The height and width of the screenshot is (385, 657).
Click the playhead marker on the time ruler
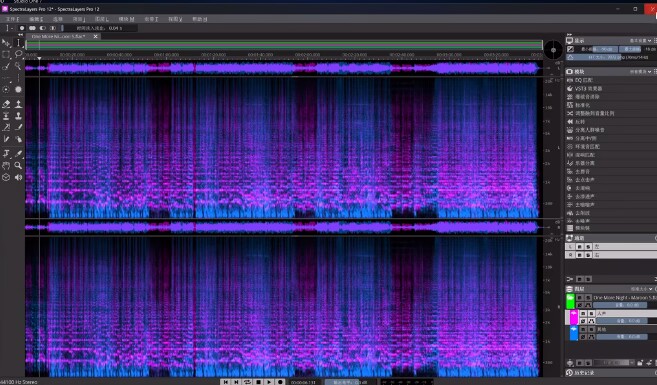point(39,58)
